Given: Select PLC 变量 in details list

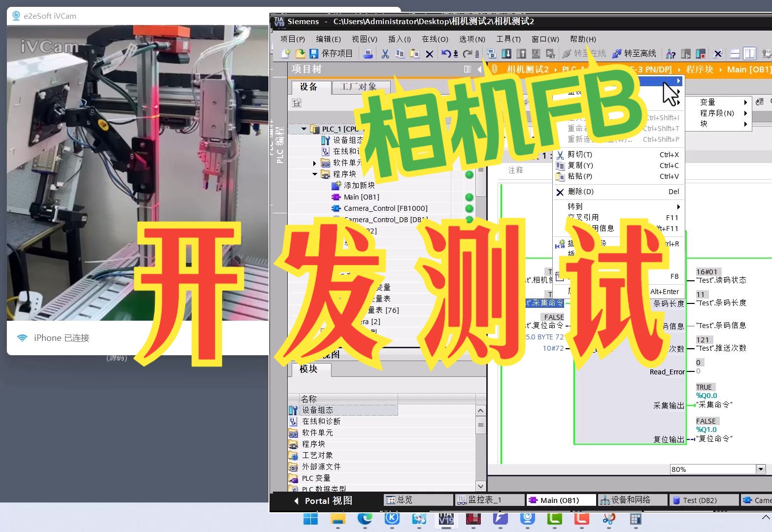Looking at the screenshot, I should [316, 478].
